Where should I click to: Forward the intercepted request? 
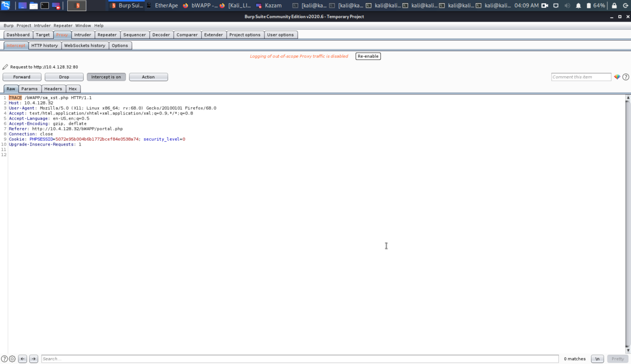click(x=22, y=77)
